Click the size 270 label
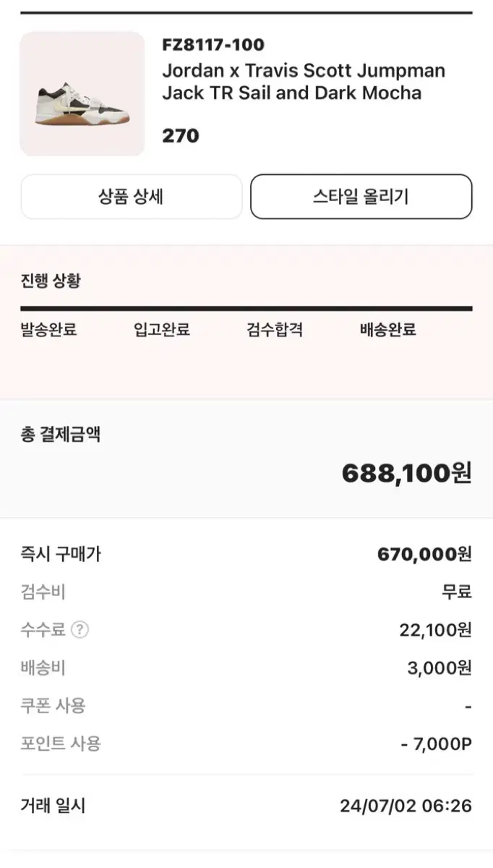 point(181,136)
